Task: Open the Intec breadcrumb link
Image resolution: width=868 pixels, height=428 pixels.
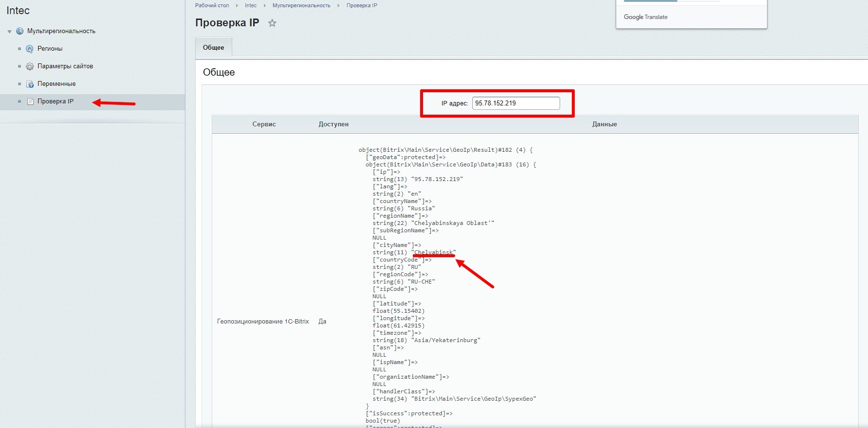Action: [x=250, y=5]
